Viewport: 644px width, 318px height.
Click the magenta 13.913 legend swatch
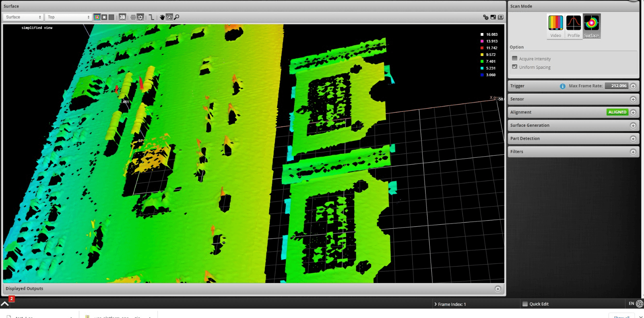click(x=482, y=41)
